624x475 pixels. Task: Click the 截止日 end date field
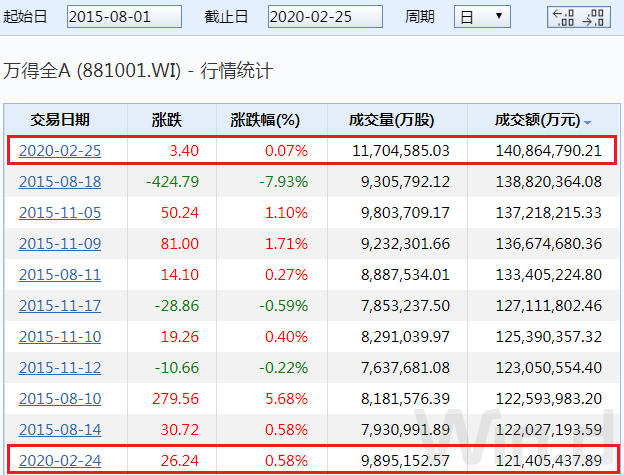pos(326,17)
